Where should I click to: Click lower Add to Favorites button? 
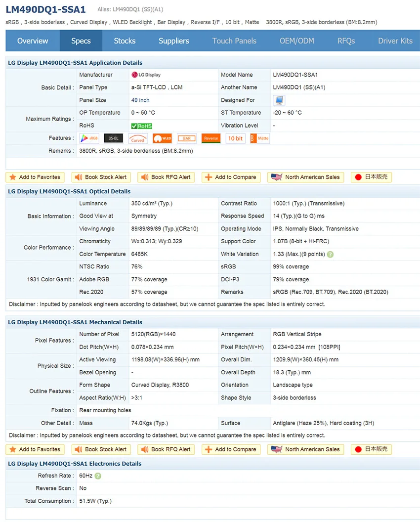pyautogui.click(x=35, y=449)
